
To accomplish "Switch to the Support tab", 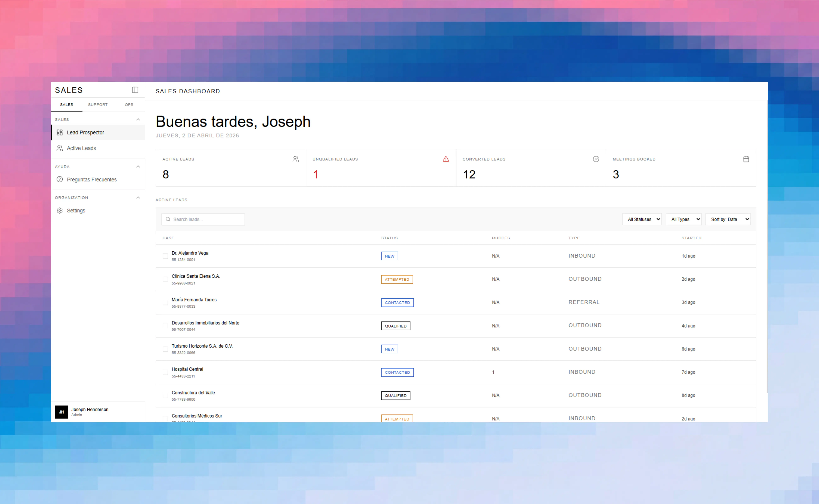I will [98, 105].
